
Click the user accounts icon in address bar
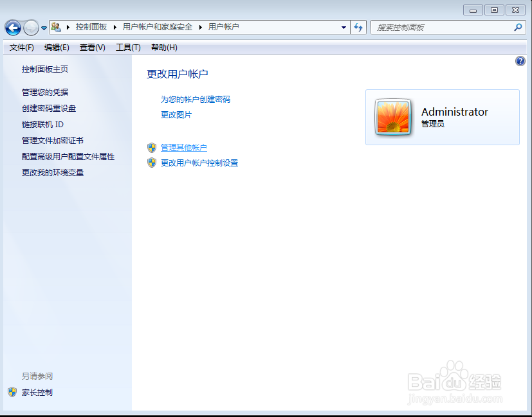56,27
